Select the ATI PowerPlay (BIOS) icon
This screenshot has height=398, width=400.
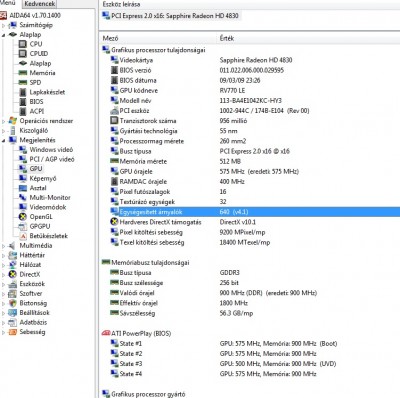(106, 333)
